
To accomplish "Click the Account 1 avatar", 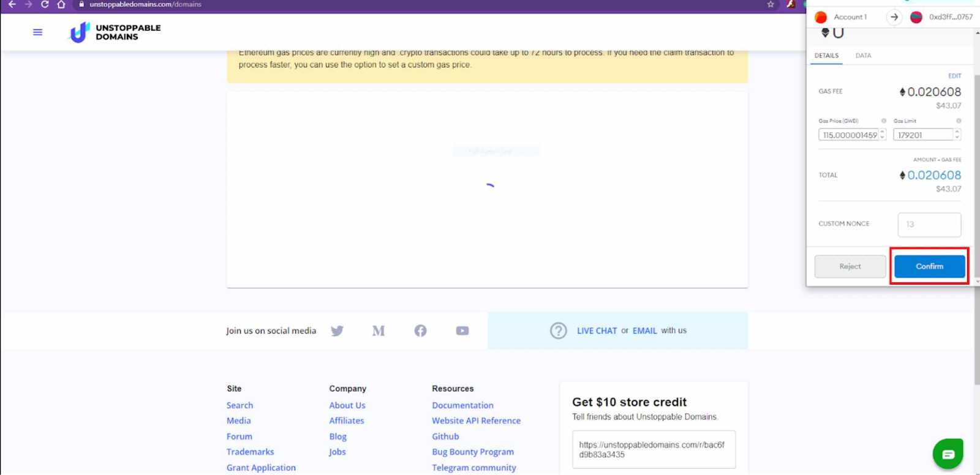I will [821, 17].
